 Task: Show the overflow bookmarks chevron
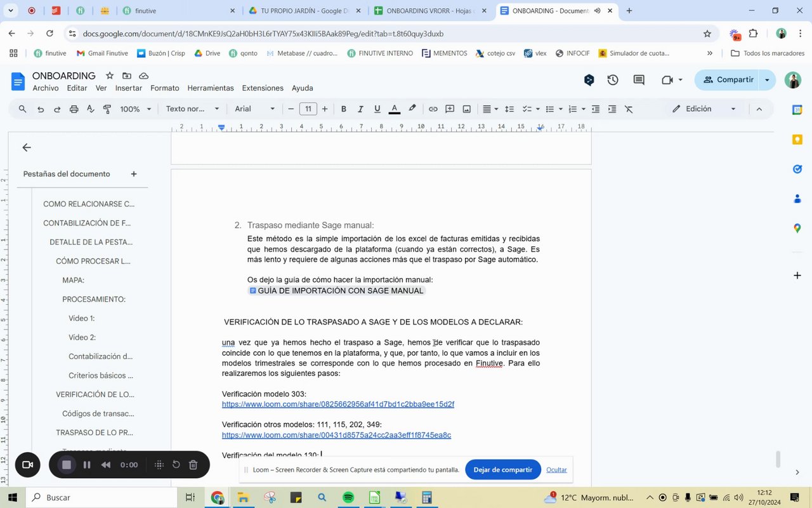[x=710, y=53]
